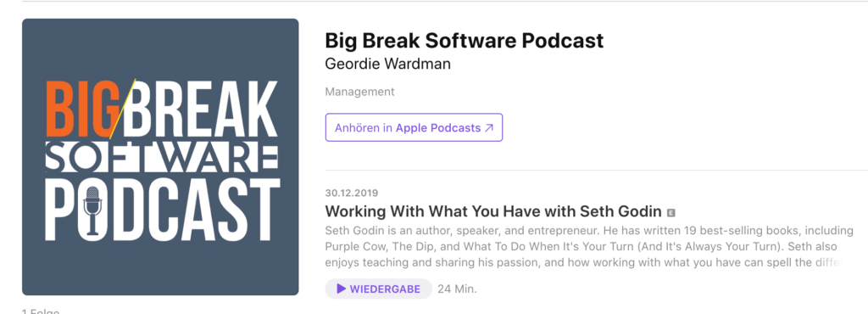868x314 pixels.
Task: Select the Management category label
Action: (x=359, y=92)
